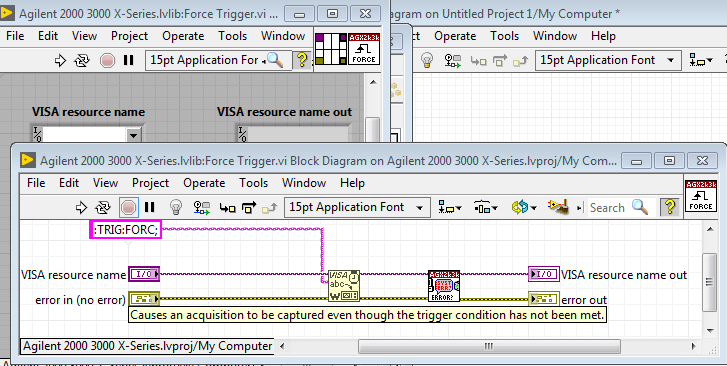Click the horizontal scrollbar of block diagram

click(x=489, y=346)
